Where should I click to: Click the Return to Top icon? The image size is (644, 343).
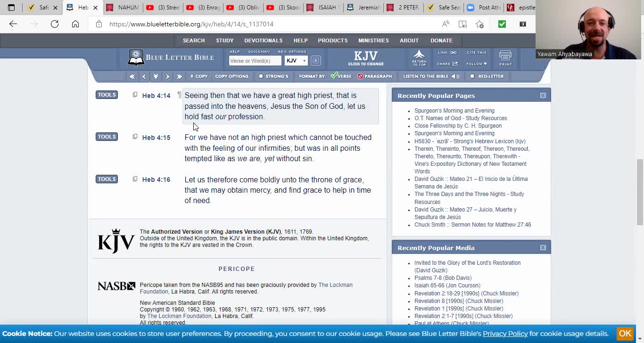coord(419,58)
